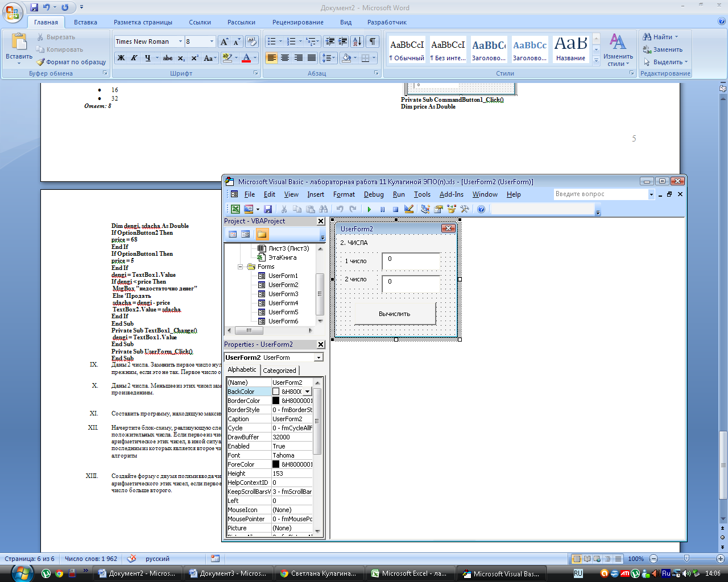Image resolution: width=728 pixels, height=582 pixels.
Task: Toggle Folders view in Project panel
Action: [262, 234]
